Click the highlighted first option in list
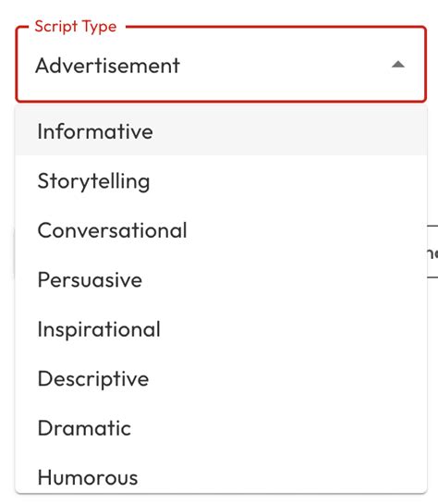438x504 pixels. tap(221, 131)
